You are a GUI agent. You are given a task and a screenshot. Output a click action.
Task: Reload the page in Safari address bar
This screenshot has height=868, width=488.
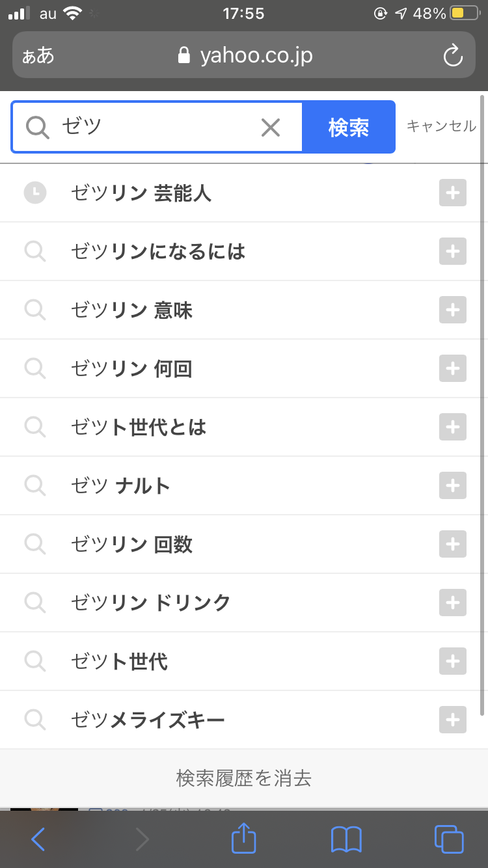click(452, 56)
